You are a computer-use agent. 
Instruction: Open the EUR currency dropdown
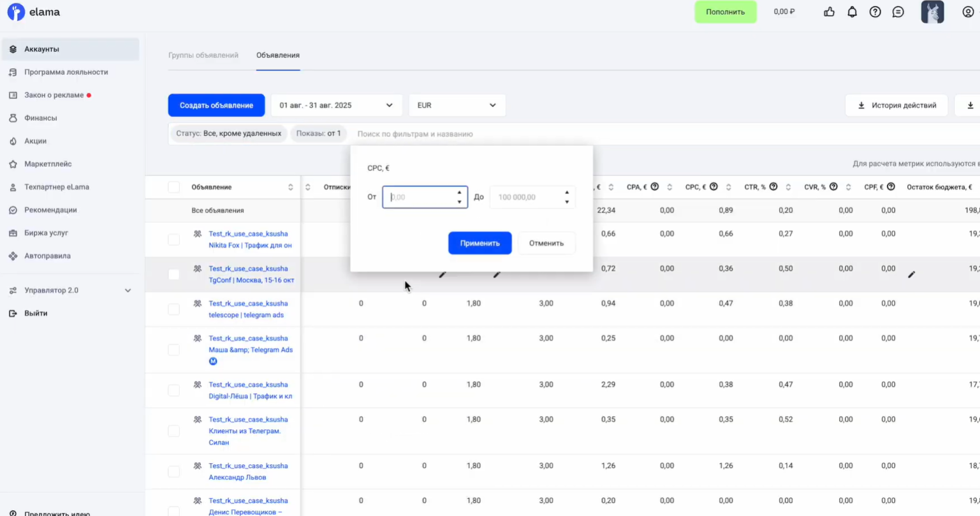(457, 105)
